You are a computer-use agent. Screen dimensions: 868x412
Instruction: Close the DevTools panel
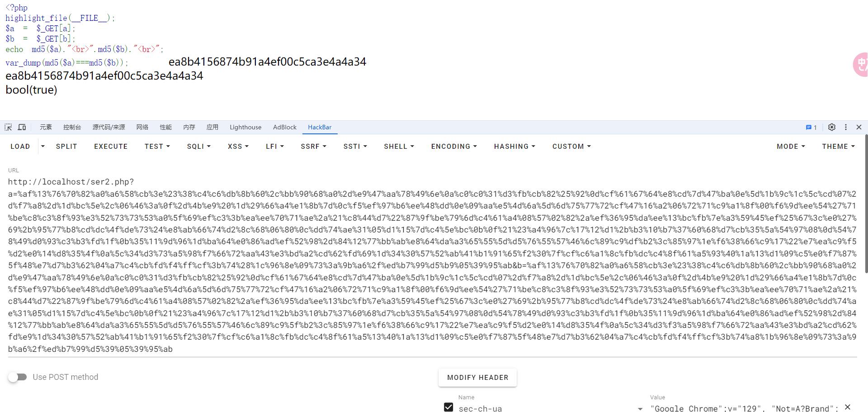click(859, 128)
